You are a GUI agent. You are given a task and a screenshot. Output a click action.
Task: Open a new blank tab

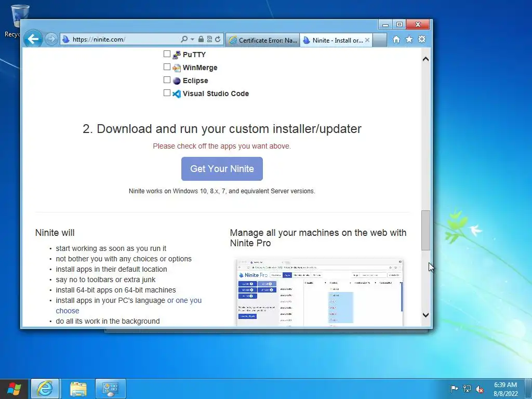(380, 40)
